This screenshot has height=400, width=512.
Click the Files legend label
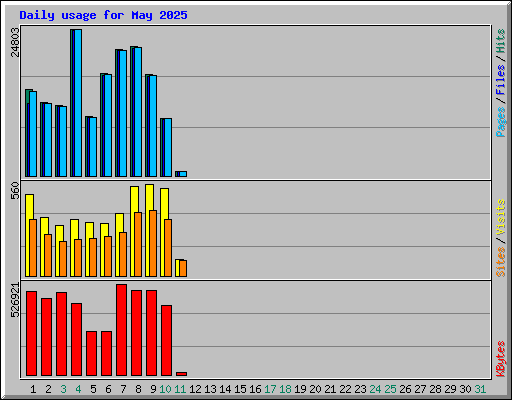[x=501, y=79]
